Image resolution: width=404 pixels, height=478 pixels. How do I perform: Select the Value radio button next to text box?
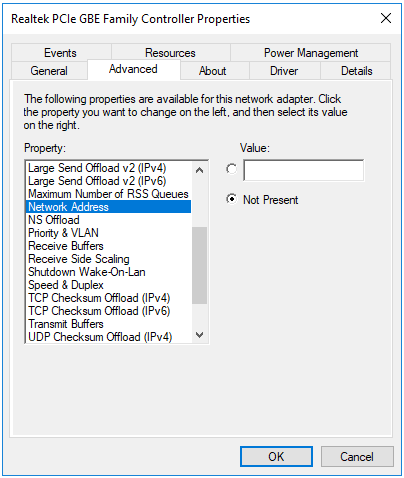click(x=231, y=169)
